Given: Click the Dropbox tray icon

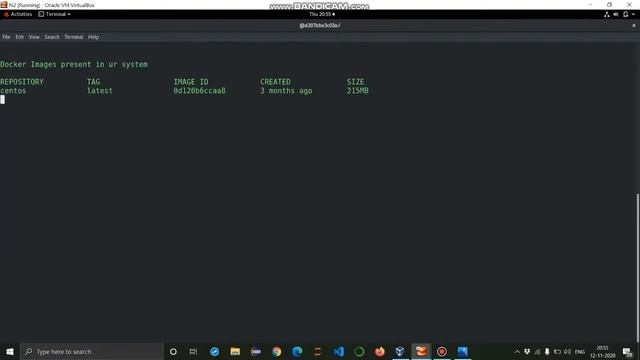Looking at the screenshot, I should (x=527, y=351).
